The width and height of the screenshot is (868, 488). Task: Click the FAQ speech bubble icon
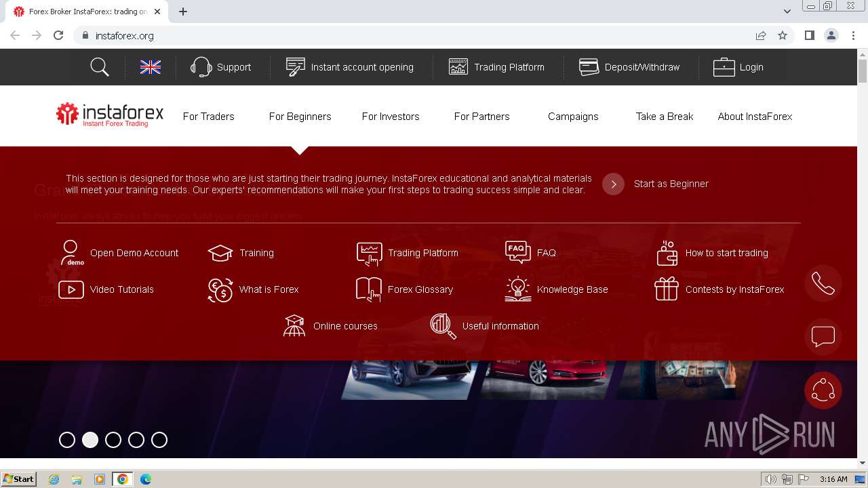coord(518,251)
